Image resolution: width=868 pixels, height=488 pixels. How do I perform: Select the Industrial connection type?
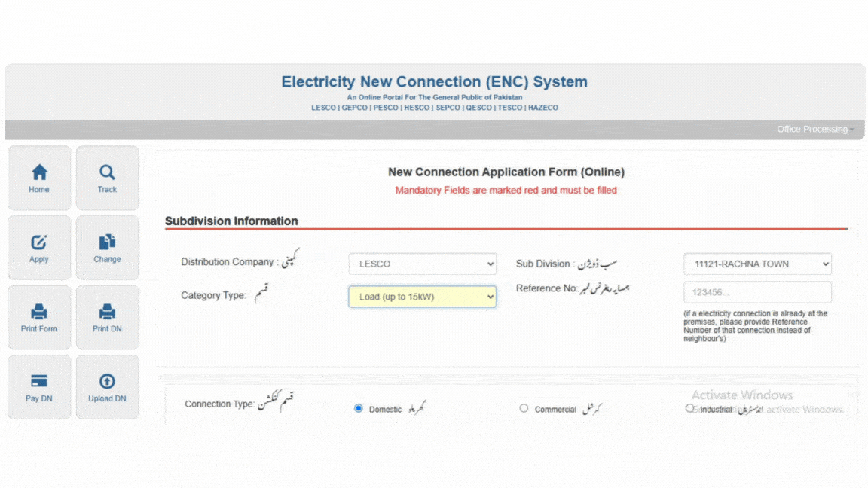coord(689,407)
